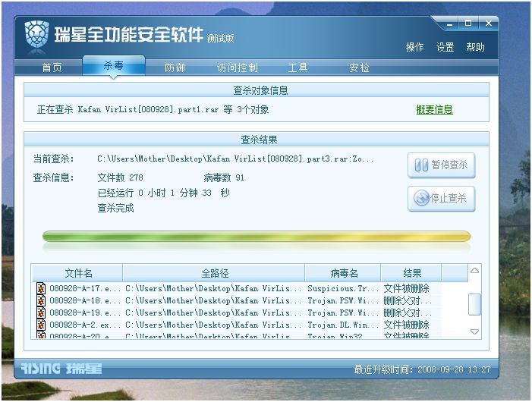Click the 暂停查杀 pause button

pos(442,165)
